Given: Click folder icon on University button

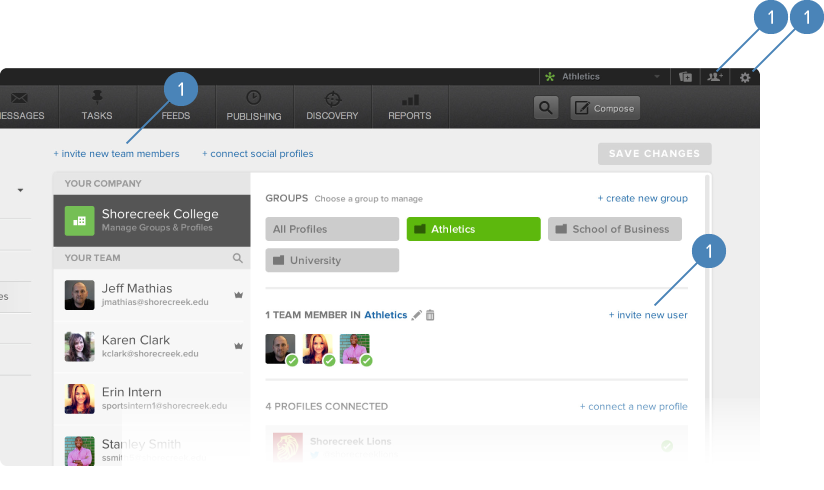Looking at the screenshot, I should [x=279, y=260].
